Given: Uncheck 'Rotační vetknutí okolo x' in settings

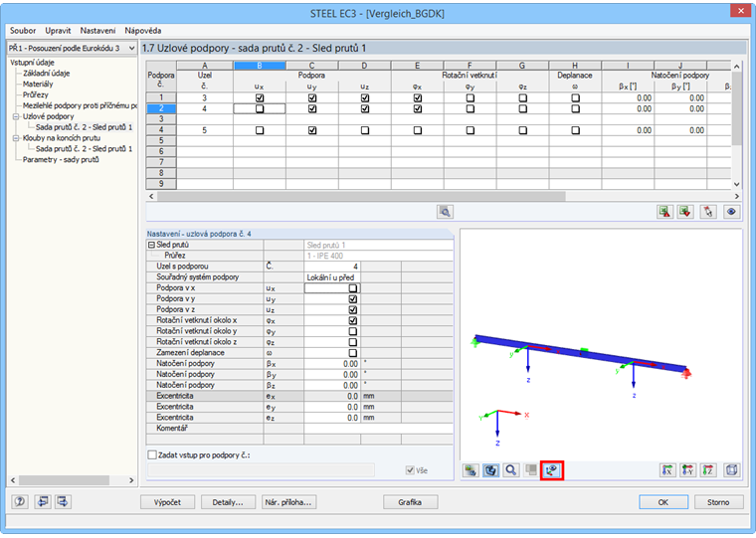Looking at the screenshot, I should point(352,320).
